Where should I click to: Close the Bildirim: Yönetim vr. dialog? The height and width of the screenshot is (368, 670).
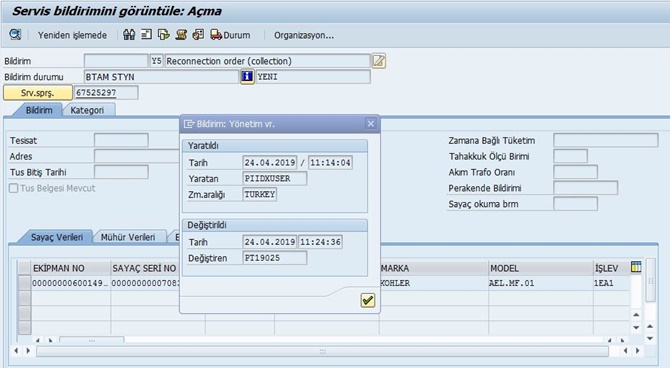370,124
